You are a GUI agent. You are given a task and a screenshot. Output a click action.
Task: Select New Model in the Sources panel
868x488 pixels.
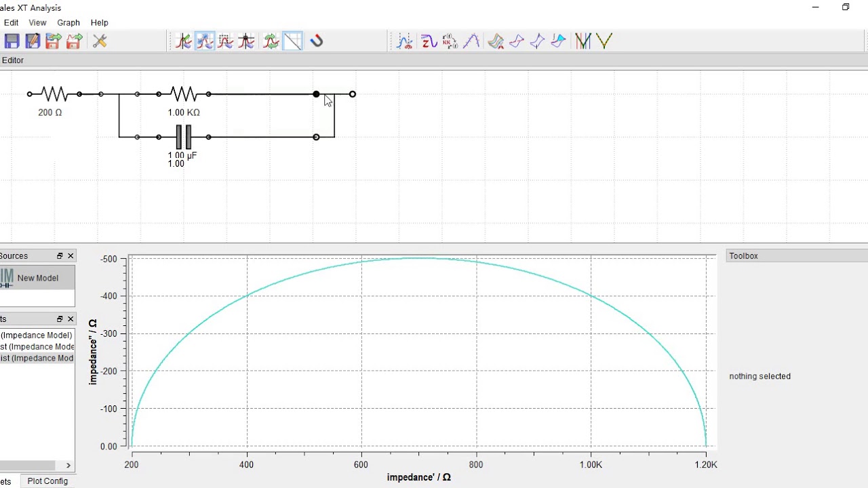tap(37, 278)
